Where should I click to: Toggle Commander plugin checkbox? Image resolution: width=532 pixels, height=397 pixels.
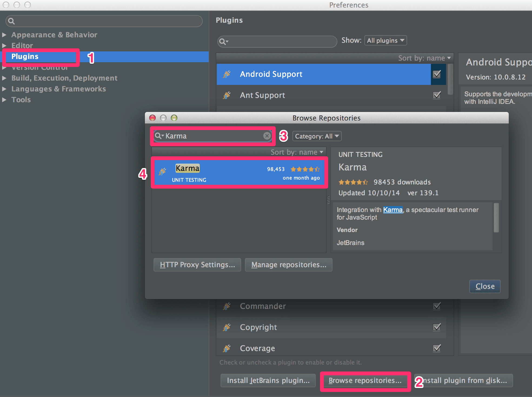point(437,306)
